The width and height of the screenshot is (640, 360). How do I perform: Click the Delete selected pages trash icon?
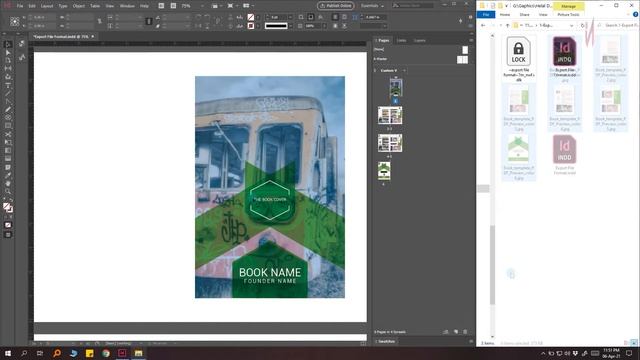tap(465, 332)
